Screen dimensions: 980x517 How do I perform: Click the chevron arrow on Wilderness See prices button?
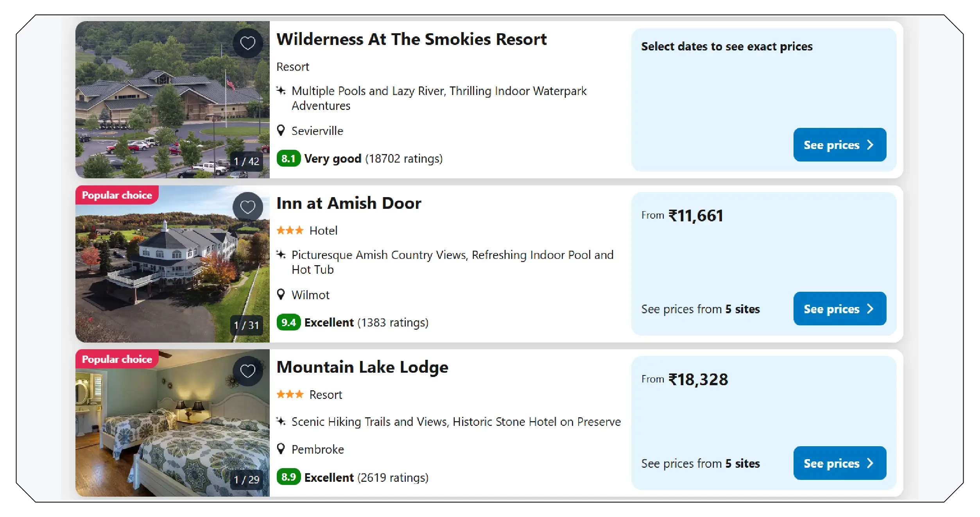(x=871, y=145)
